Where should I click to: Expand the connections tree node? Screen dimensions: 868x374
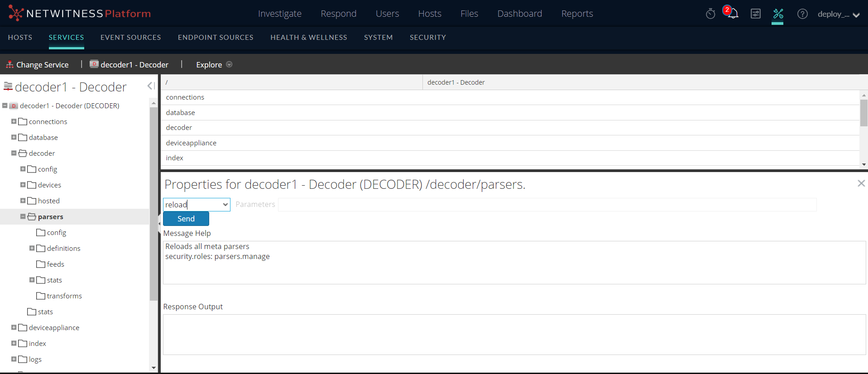pos(14,121)
